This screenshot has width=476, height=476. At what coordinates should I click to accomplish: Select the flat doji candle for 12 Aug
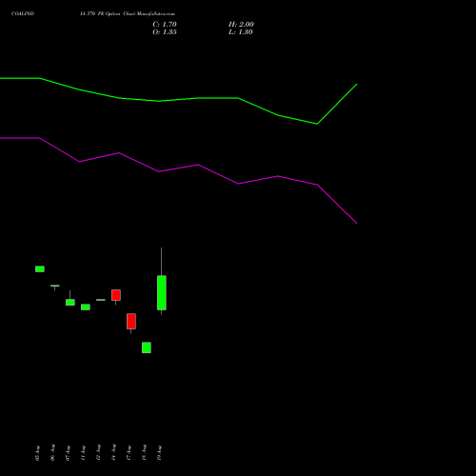pyautogui.click(x=101, y=300)
